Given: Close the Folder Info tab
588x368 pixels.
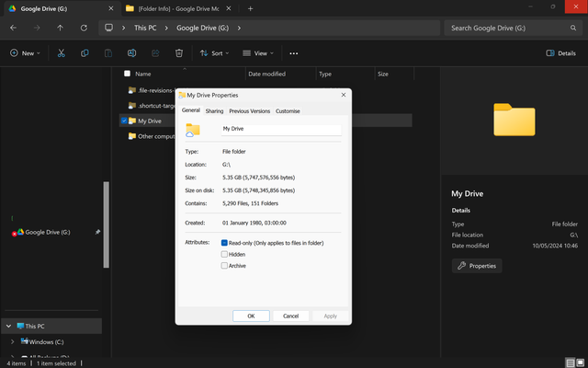Looking at the screenshot, I should click(229, 8).
